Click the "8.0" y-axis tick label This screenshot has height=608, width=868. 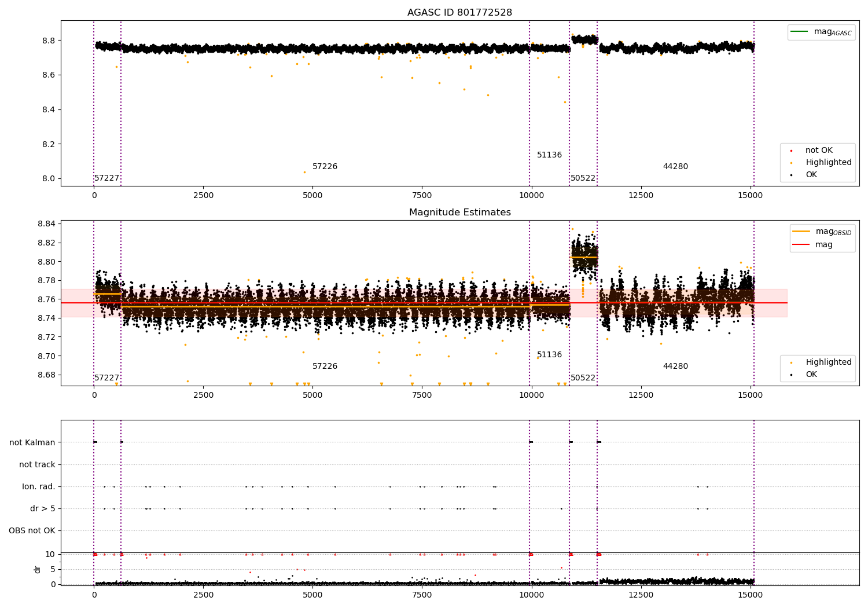49,178
